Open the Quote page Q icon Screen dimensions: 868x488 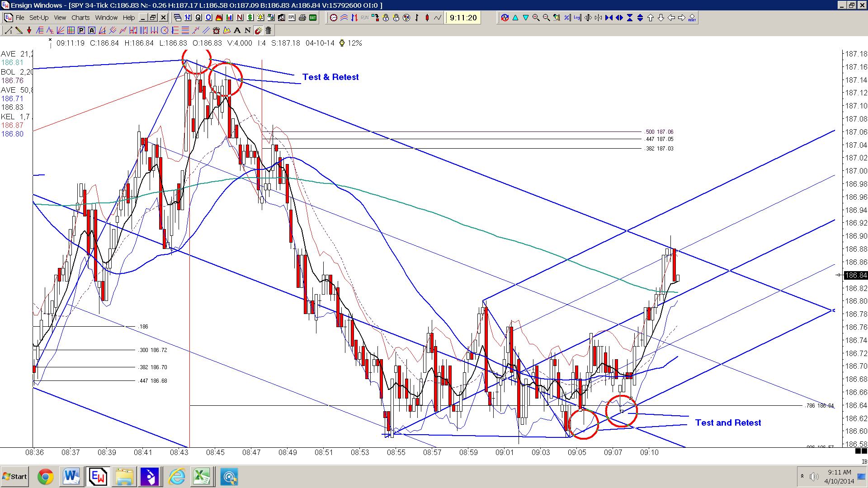tap(198, 18)
